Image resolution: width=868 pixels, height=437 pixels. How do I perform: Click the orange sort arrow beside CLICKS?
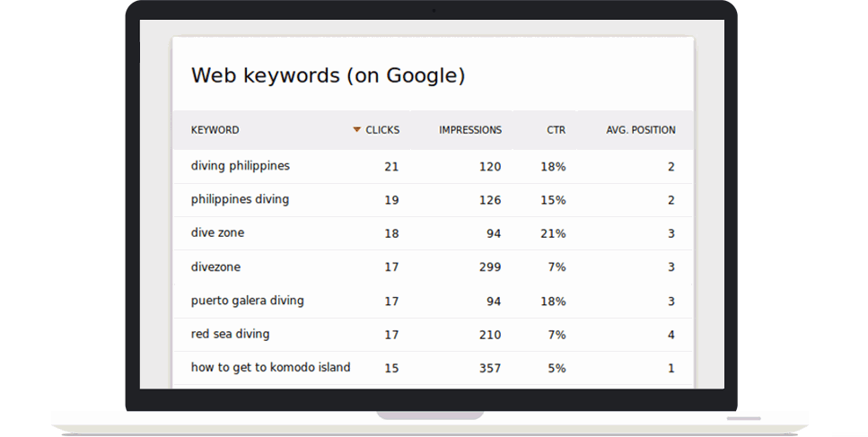point(357,130)
